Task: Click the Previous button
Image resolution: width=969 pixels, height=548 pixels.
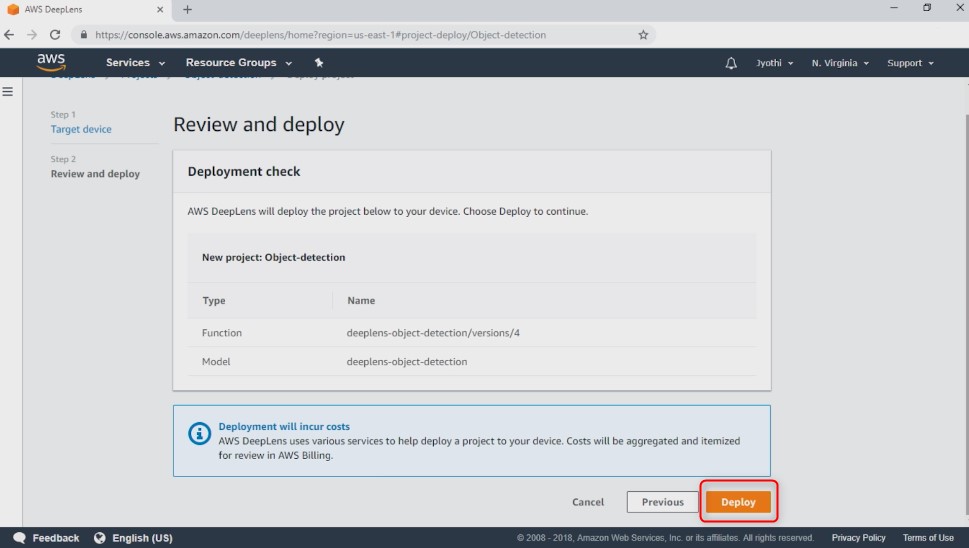Action: coord(662,502)
